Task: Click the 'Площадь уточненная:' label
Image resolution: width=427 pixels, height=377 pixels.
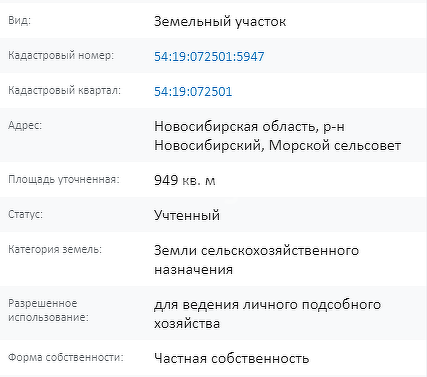Action: [64, 179]
